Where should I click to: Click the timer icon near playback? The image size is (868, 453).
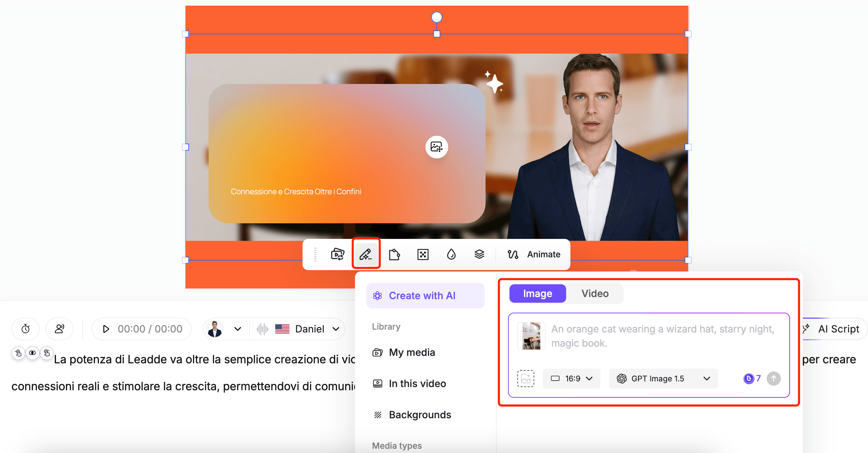coord(26,329)
